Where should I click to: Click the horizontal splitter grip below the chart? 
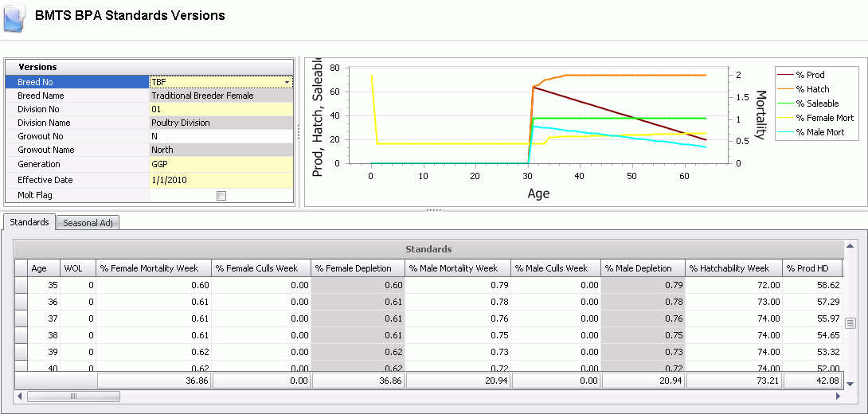(434, 210)
